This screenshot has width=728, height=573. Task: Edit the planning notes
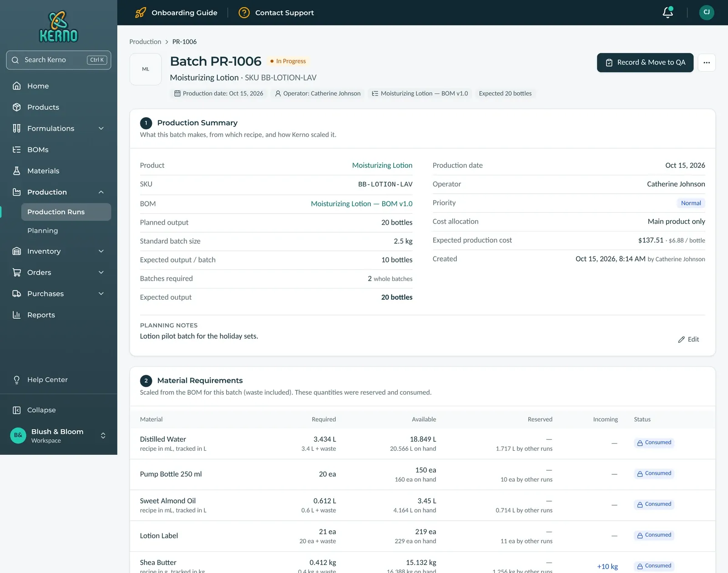688,339
